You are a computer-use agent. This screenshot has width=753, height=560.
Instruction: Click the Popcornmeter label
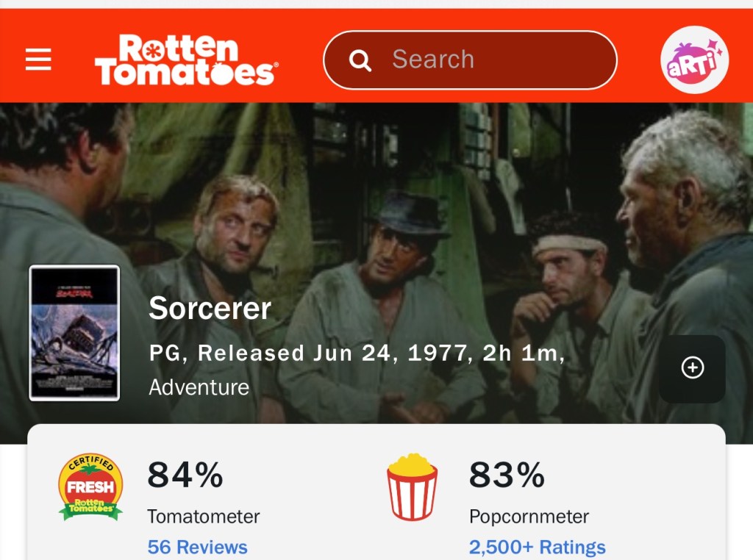(x=529, y=517)
